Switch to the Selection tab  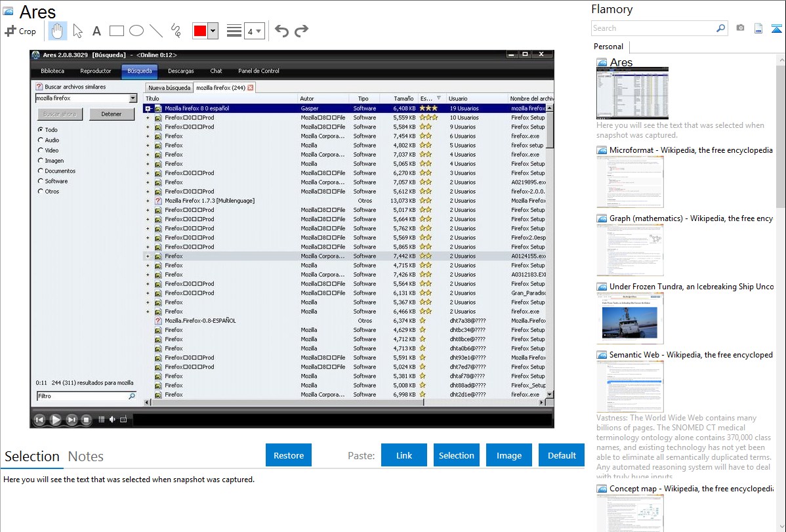tap(32, 457)
